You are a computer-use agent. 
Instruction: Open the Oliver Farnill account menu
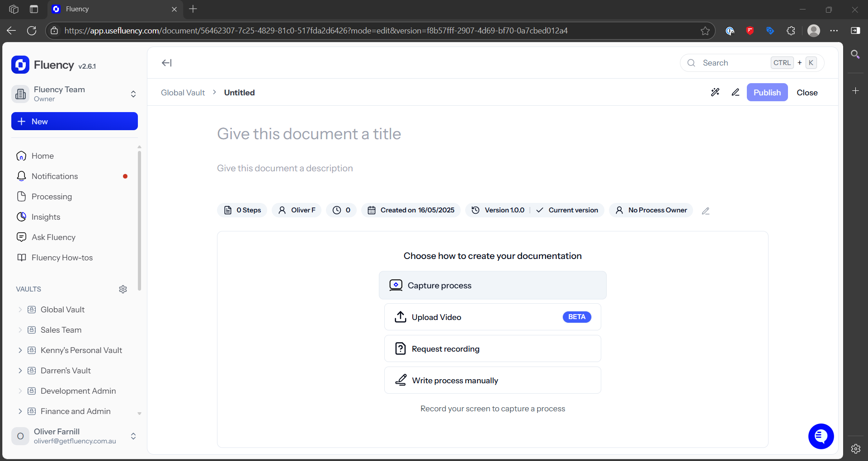75,436
